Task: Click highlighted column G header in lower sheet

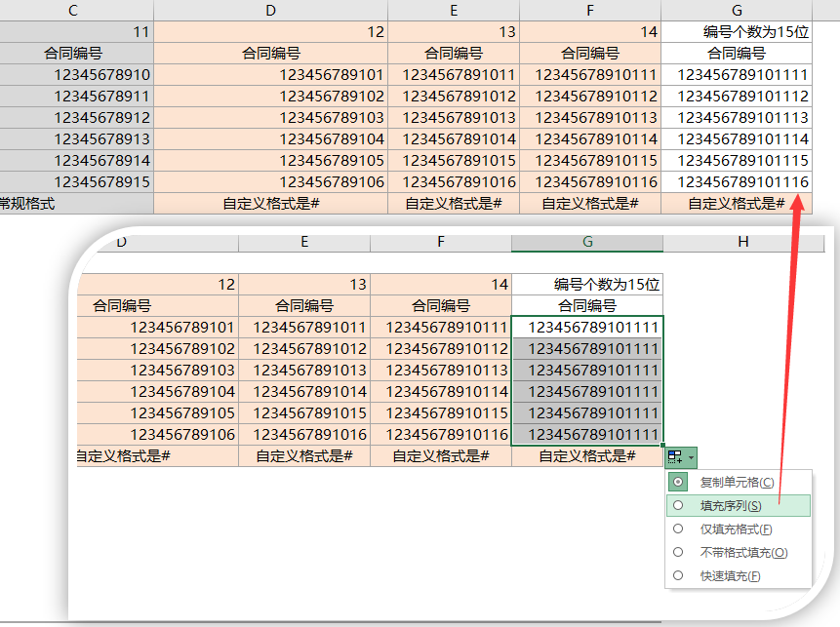Action: tap(587, 242)
